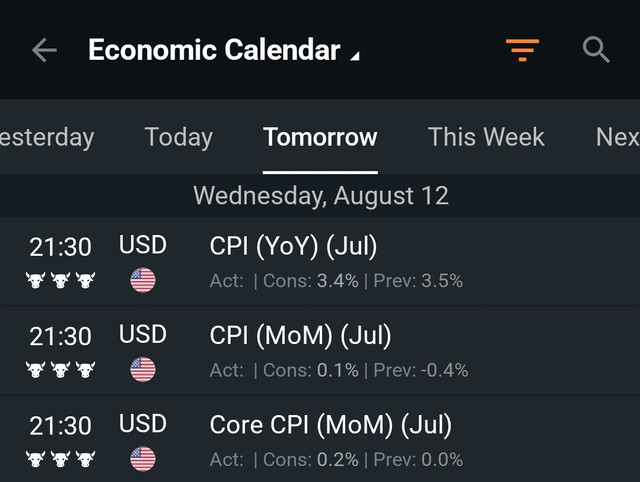Click US flag on CPI (MoM) row

pos(143,370)
